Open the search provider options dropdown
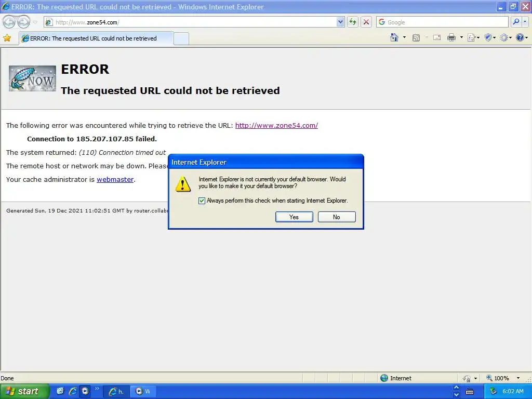 click(x=525, y=22)
